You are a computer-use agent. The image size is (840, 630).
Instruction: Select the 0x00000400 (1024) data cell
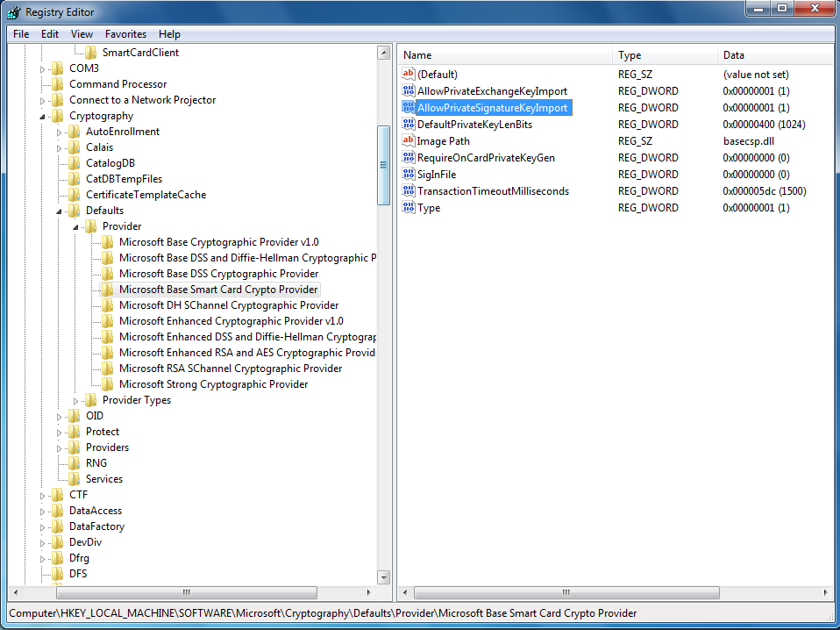tap(764, 125)
